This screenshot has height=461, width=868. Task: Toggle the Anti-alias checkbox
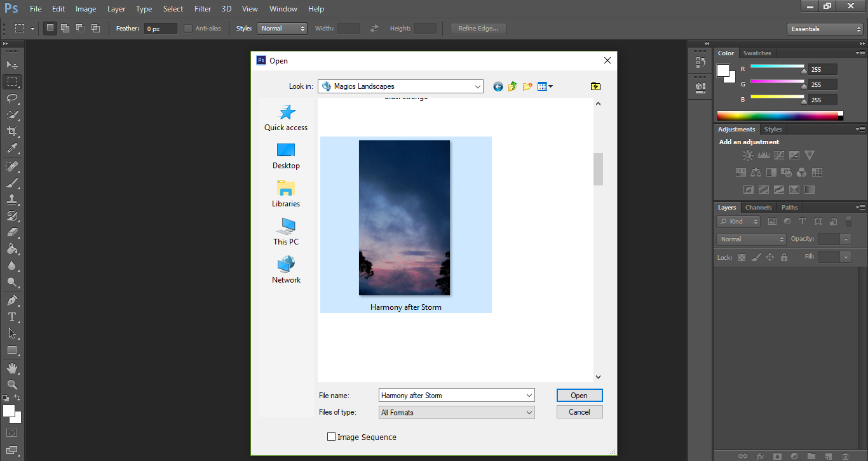pyautogui.click(x=188, y=29)
